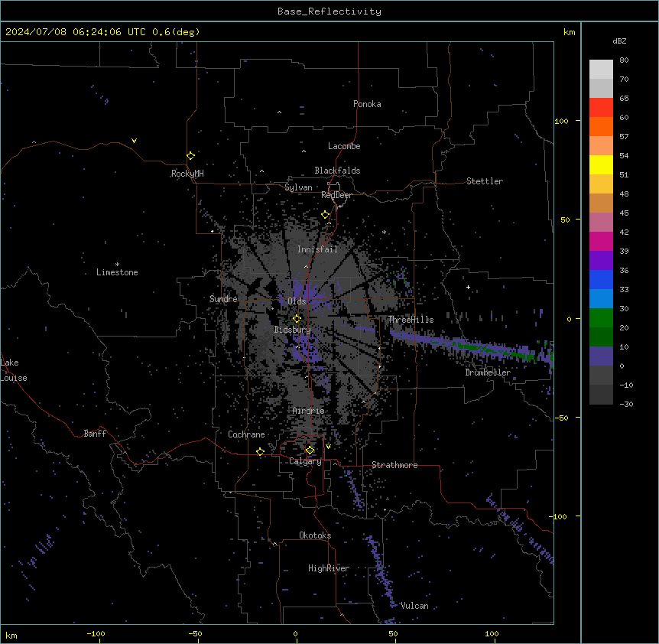
Task: Click the Calgary label
Action: [306, 461]
